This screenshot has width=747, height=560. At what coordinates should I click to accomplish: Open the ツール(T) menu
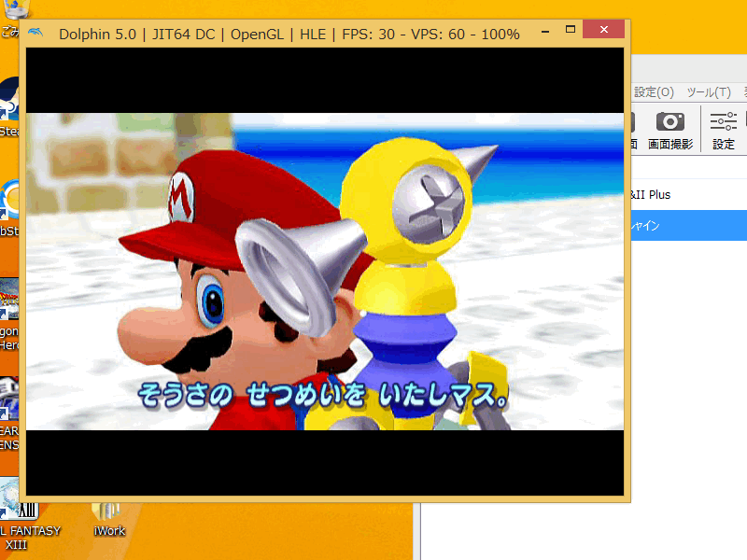coord(708,92)
